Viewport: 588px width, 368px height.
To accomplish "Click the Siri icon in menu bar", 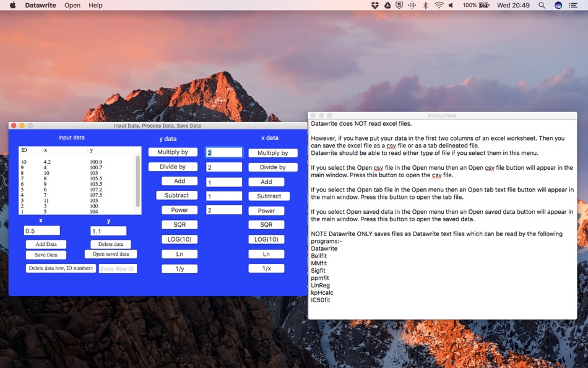I will 558,5.
